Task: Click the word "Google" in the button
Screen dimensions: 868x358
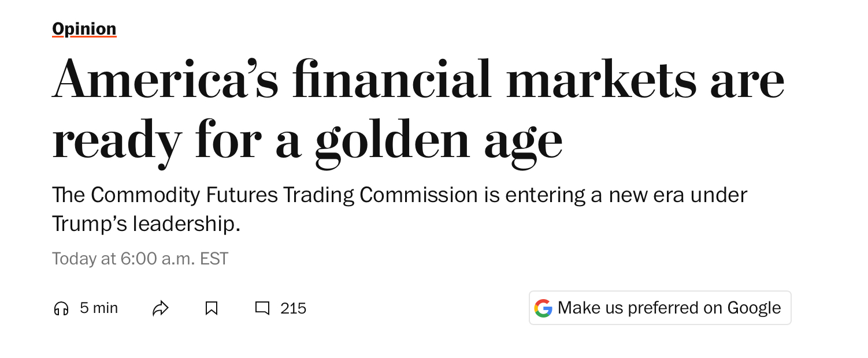Action: (x=754, y=308)
